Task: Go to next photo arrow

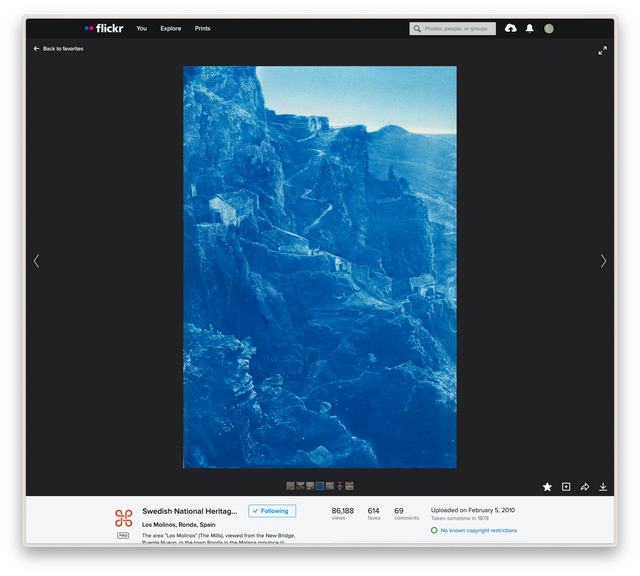Action: (603, 261)
